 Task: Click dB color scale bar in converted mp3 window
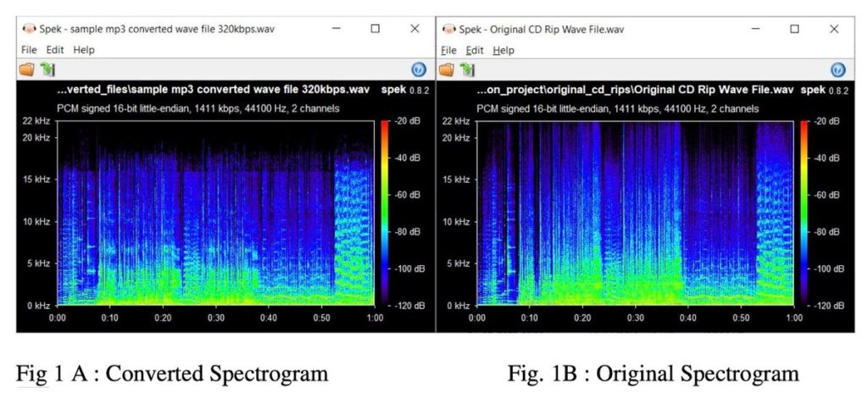(x=386, y=213)
